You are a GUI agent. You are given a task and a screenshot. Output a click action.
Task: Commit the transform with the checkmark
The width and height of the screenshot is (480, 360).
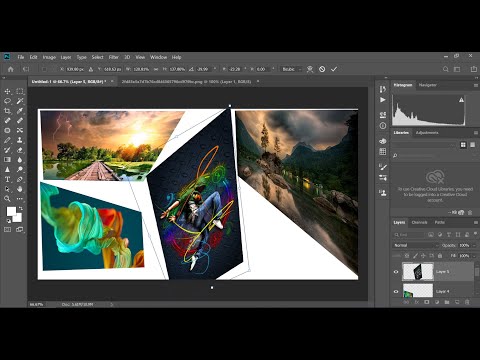[x=334, y=69]
